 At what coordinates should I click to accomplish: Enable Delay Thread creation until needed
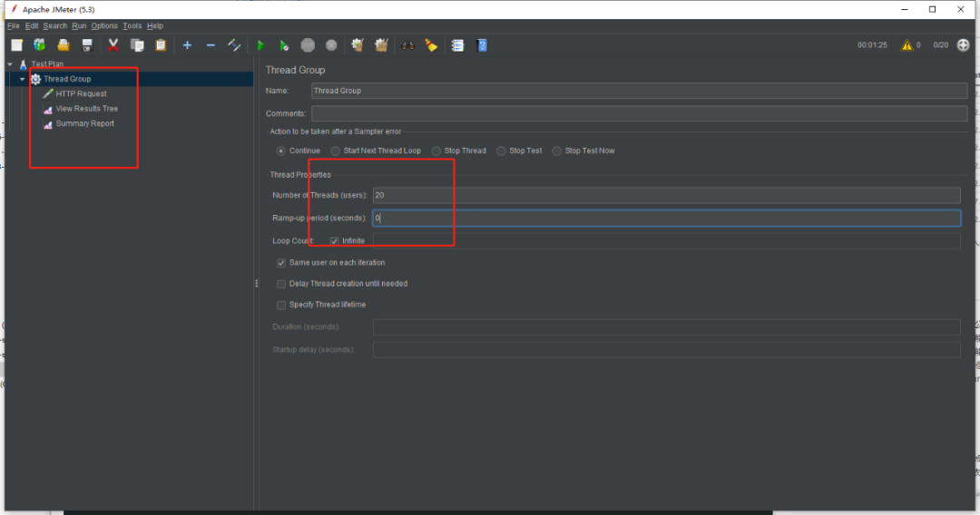(281, 284)
